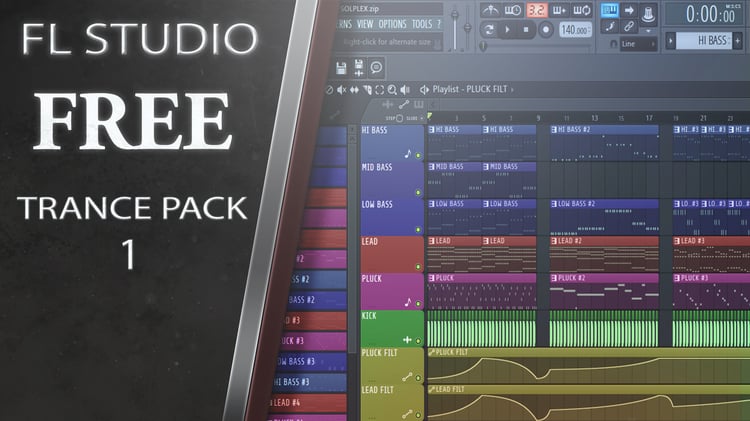750x421 pixels.
Task: Expand small arrow below the knob icon
Action: coord(648,31)
